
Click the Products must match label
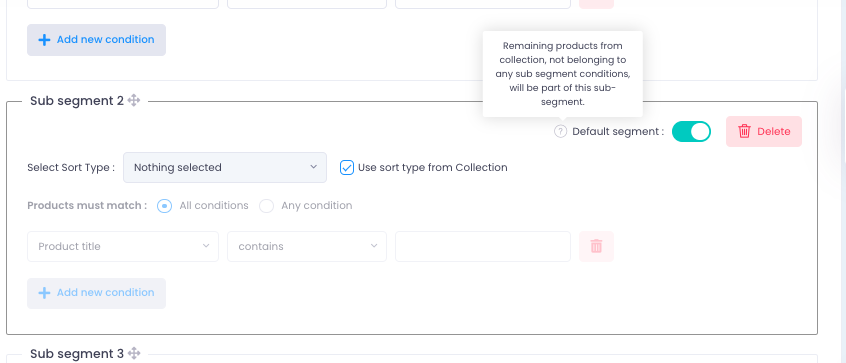coord(87,206)
